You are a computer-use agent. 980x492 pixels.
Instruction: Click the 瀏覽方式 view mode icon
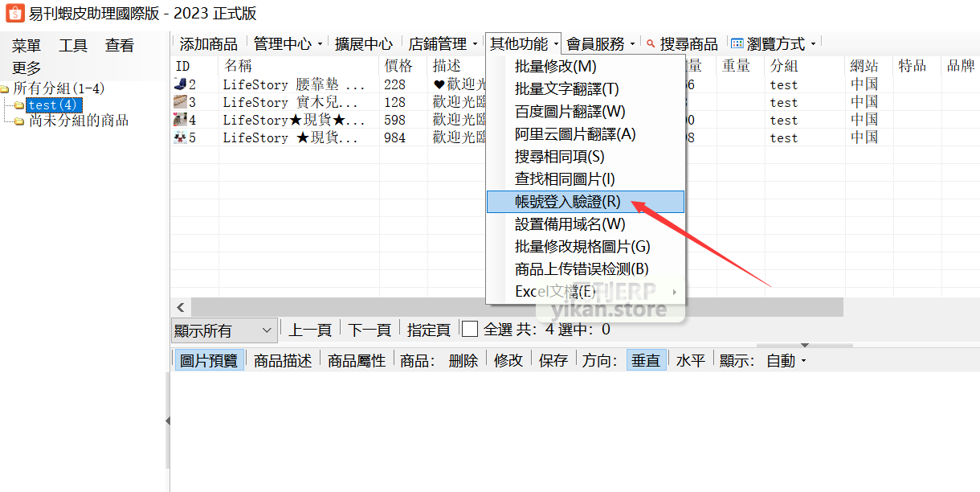737,44
